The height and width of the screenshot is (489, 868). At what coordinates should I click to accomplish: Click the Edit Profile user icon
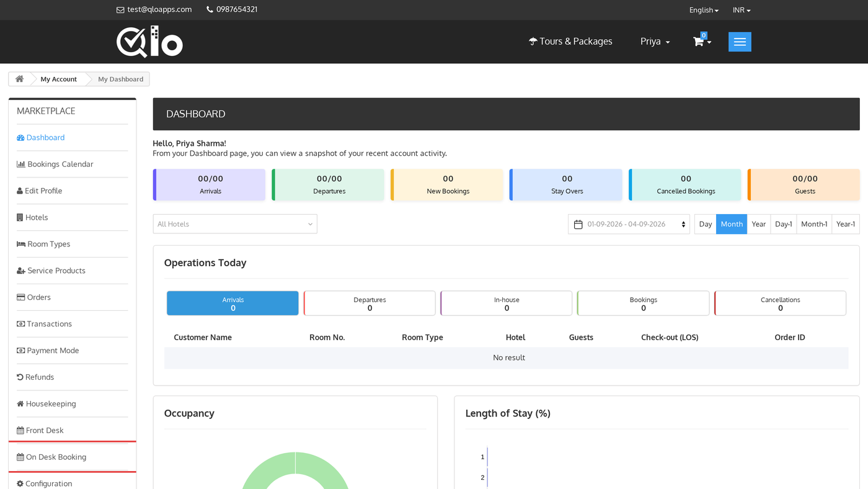[20, 191]
